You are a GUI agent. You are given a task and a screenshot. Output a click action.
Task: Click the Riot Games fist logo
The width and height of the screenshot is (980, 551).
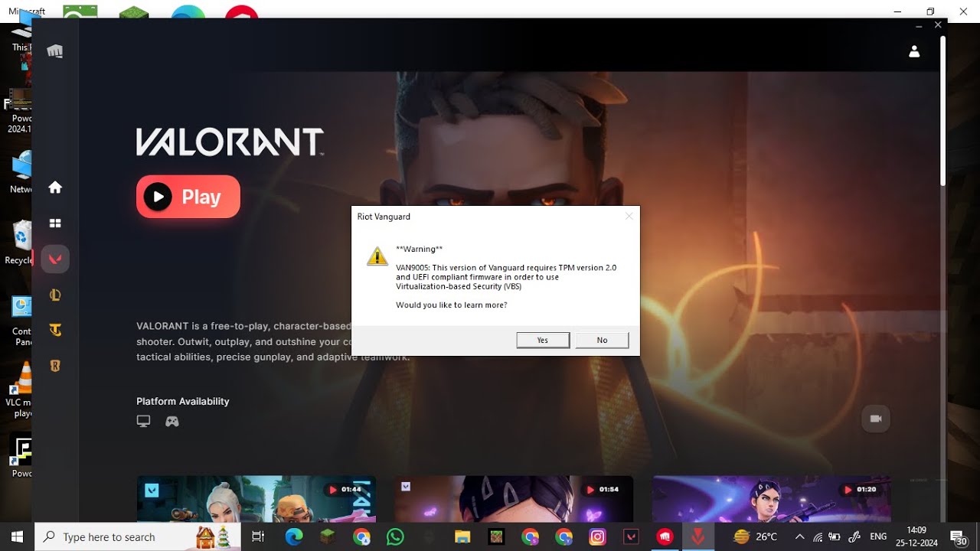click(x=54, y=51)
